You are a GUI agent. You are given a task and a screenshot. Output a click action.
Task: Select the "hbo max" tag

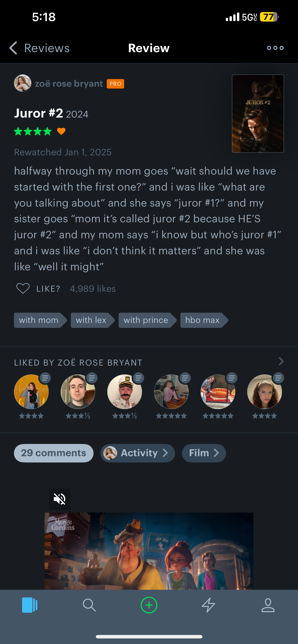coord(203,320)
